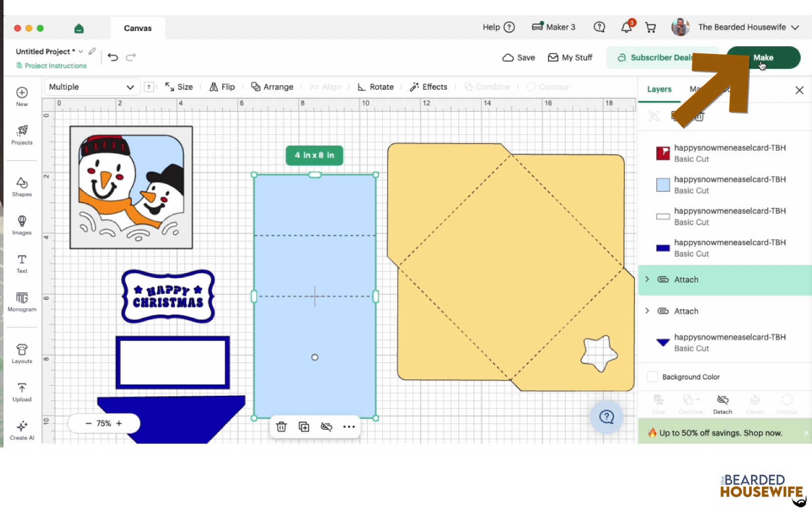Screen dimensions: 812x516
Task: Open the Size options
Action: click(x=179, y=87)
